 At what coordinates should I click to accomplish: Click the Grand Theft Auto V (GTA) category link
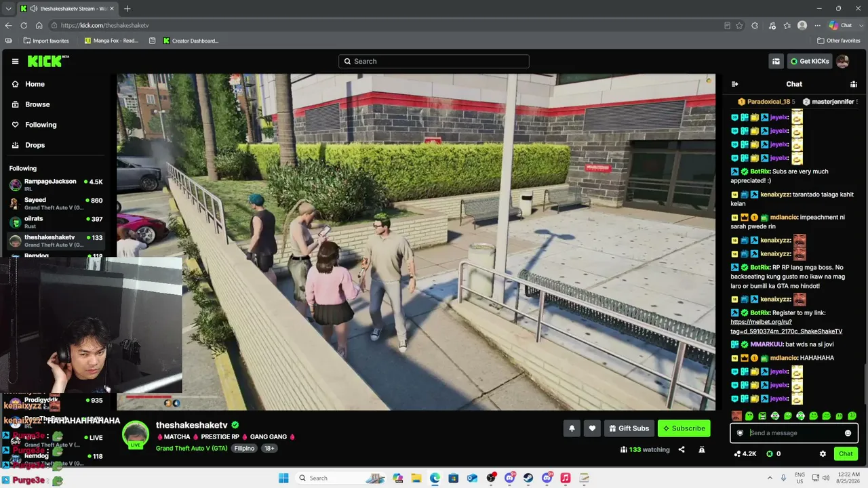click(x=192, y=449)
